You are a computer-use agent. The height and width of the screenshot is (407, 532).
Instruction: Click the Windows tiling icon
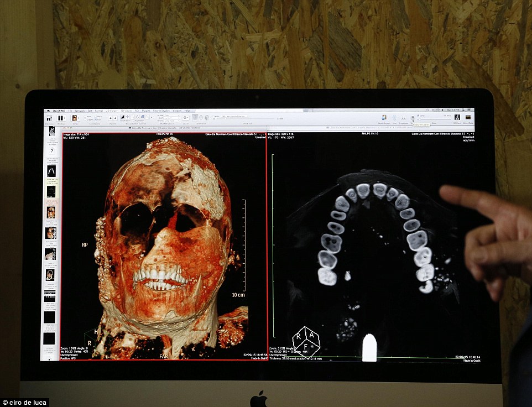pyautogui.click(x=60, y=118)
